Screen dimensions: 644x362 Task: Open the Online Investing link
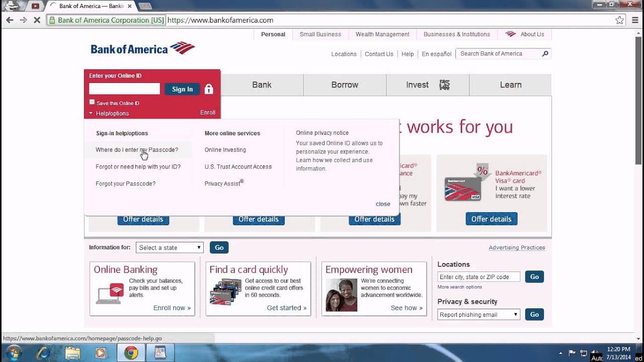click(225, 150)
